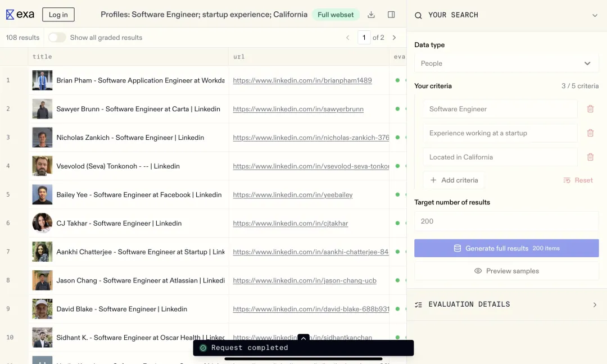Click the download results icon
This screenshot has width=607, height=364.
[371, 15]
